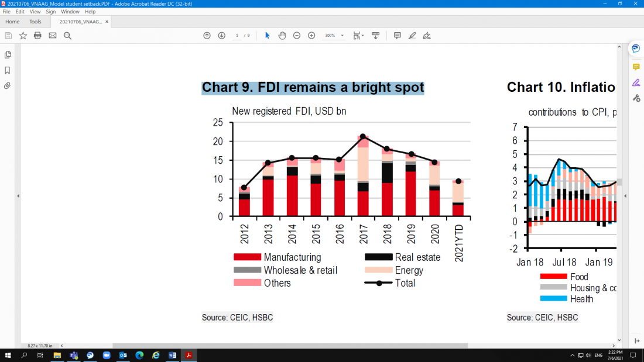Collapse the right tools pane arrow
The height and width of the screenshot is (362, 644).
625,196
